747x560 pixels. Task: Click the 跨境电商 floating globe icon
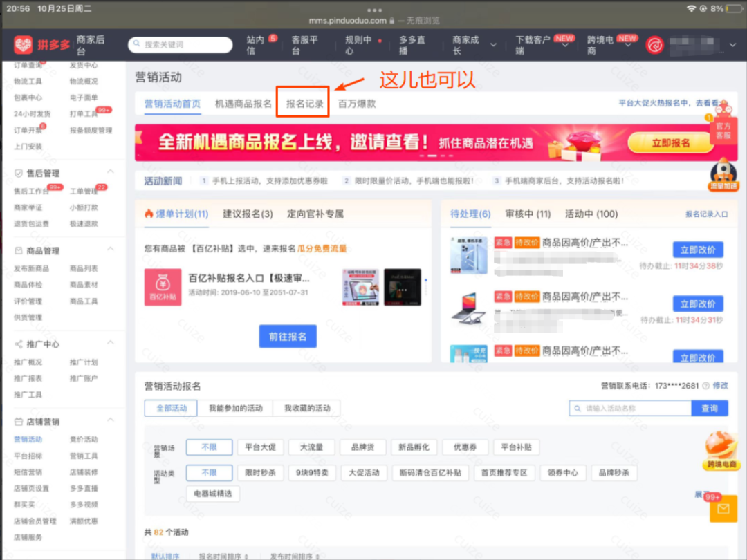click(x=721, y=450)
